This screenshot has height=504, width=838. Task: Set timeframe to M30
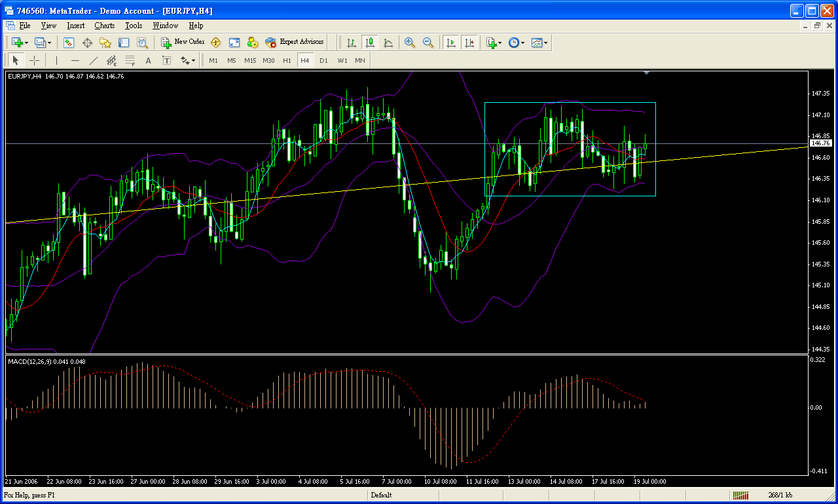pyautogui.click(x=268, y=60)
